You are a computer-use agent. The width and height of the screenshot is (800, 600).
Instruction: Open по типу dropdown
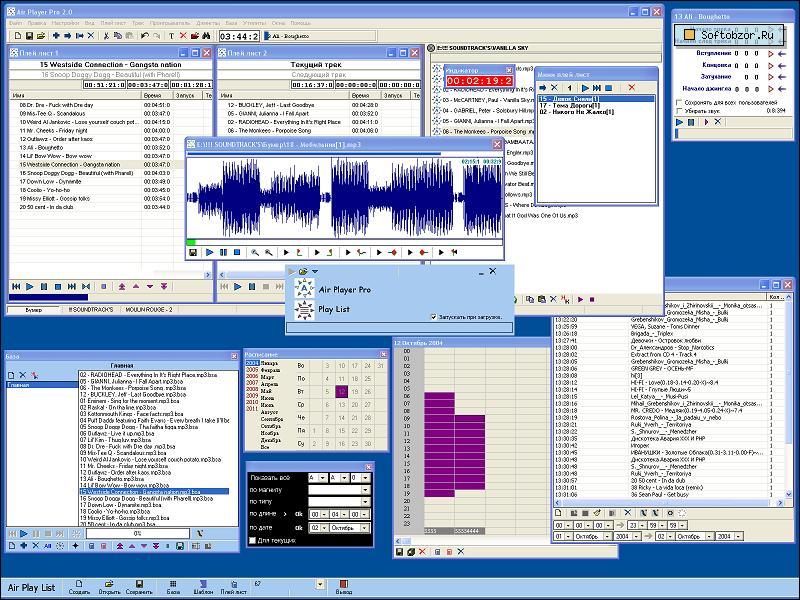click(365, 502)
